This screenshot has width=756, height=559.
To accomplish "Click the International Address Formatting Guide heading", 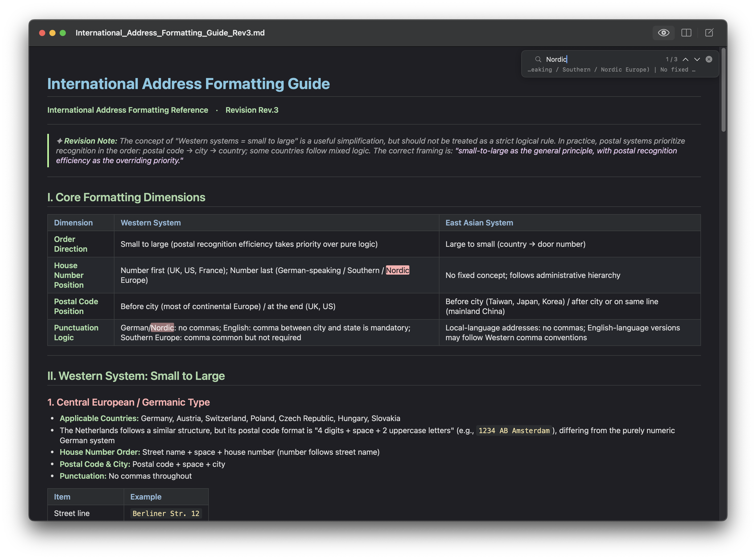I will (188, 84).
